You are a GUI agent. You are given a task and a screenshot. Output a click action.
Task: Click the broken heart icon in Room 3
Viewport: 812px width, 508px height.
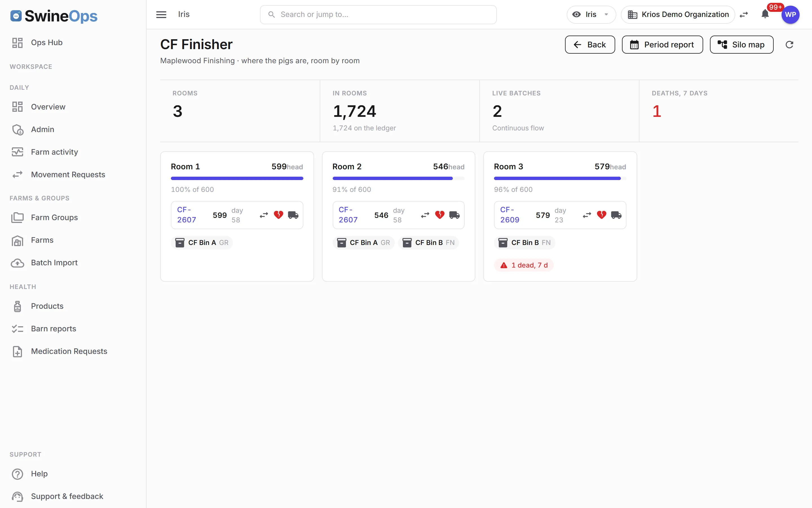(602, 215)
